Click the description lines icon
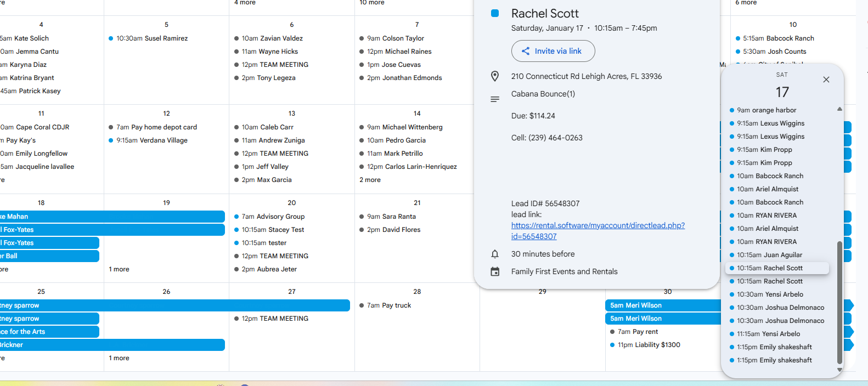Viewport: 868px width, 386px height. point(494,99)
